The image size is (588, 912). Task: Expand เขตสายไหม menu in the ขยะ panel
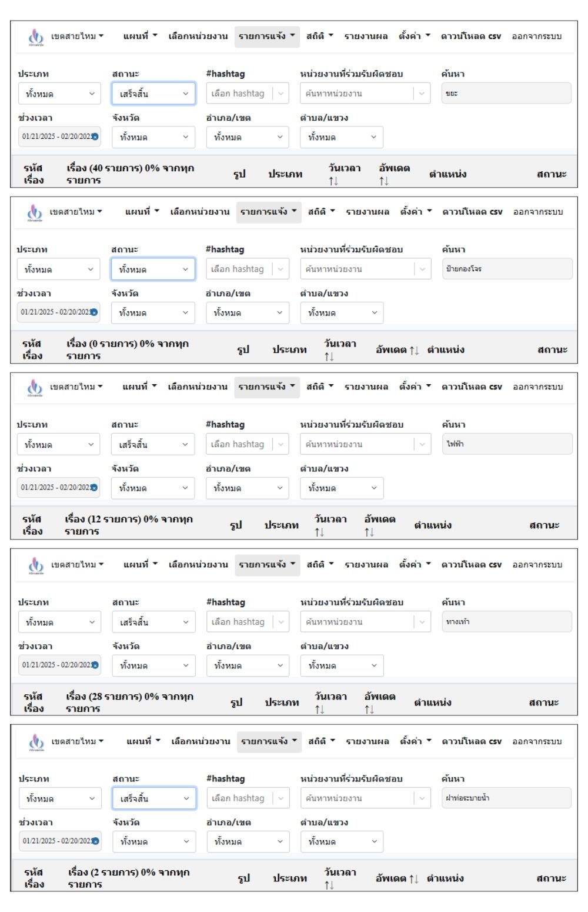(x=77, y=36)
